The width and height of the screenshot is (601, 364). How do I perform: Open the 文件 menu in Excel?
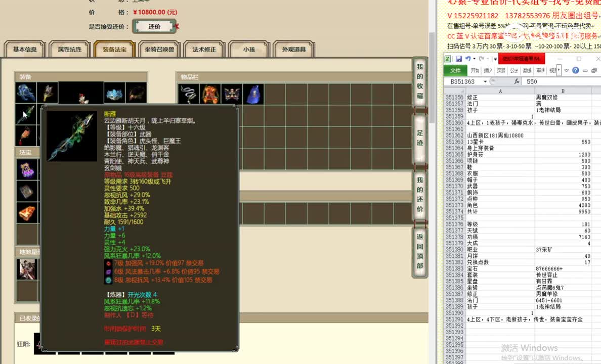tap(455, 70)
